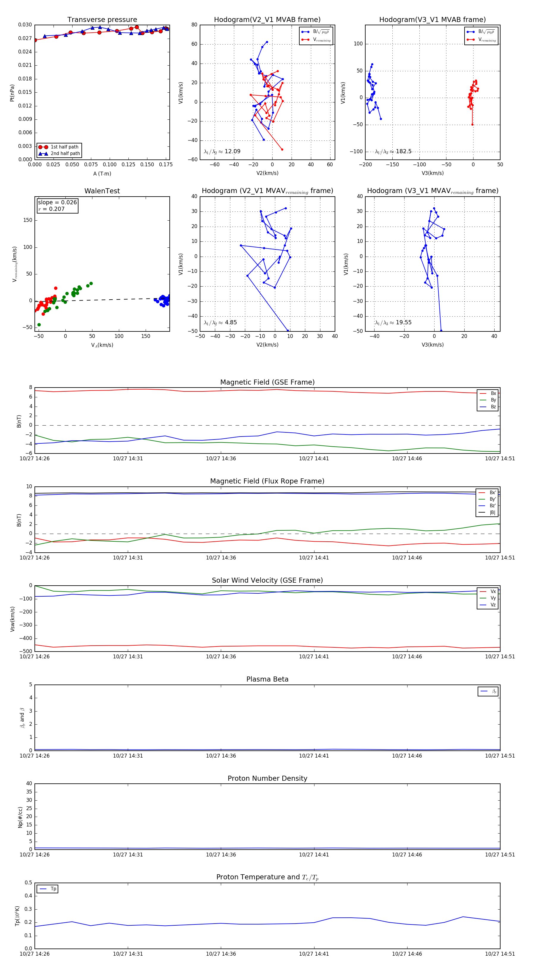
Task: Click the 'Vy' legend entry
Action: tap(488, 598)
